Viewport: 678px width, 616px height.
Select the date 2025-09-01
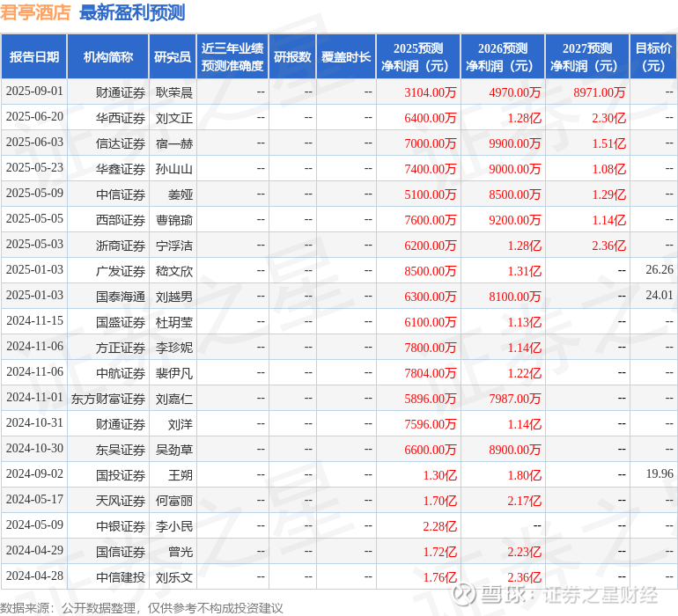[34, 92]
